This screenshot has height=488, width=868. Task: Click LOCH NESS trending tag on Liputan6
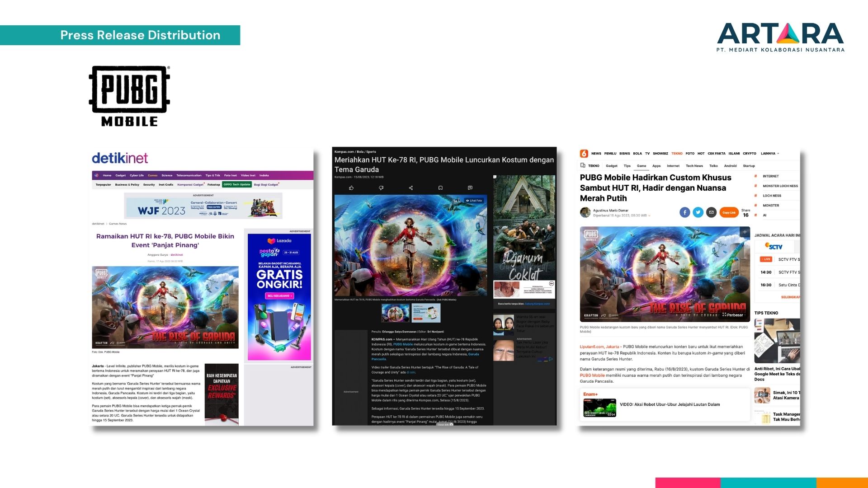coord(772,196)
